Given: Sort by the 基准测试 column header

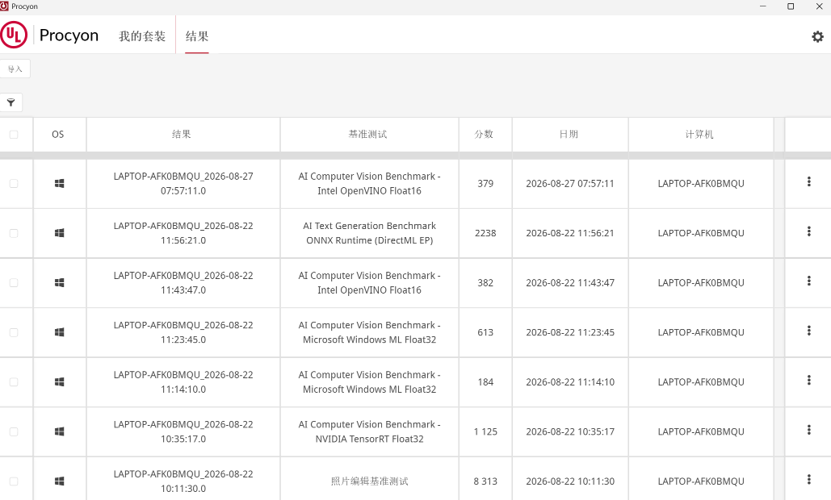Looking at the screenshot, I should coord(368,135).
